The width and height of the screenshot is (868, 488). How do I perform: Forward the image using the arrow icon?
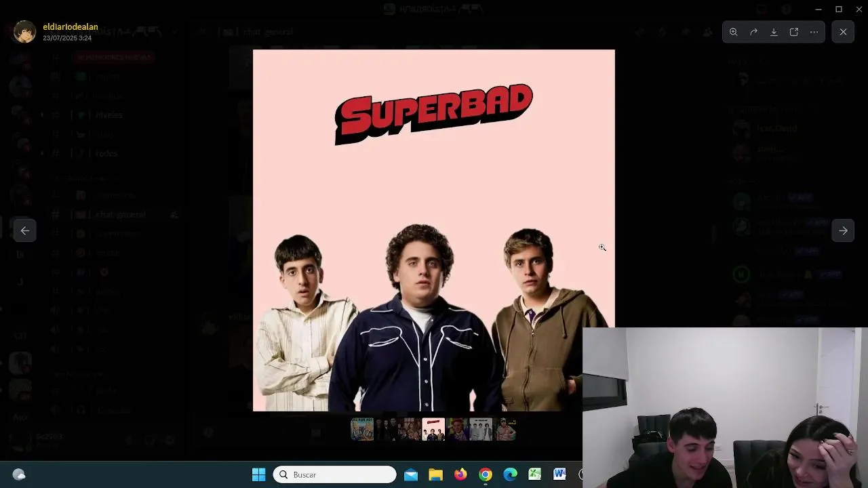coord(753,32)
